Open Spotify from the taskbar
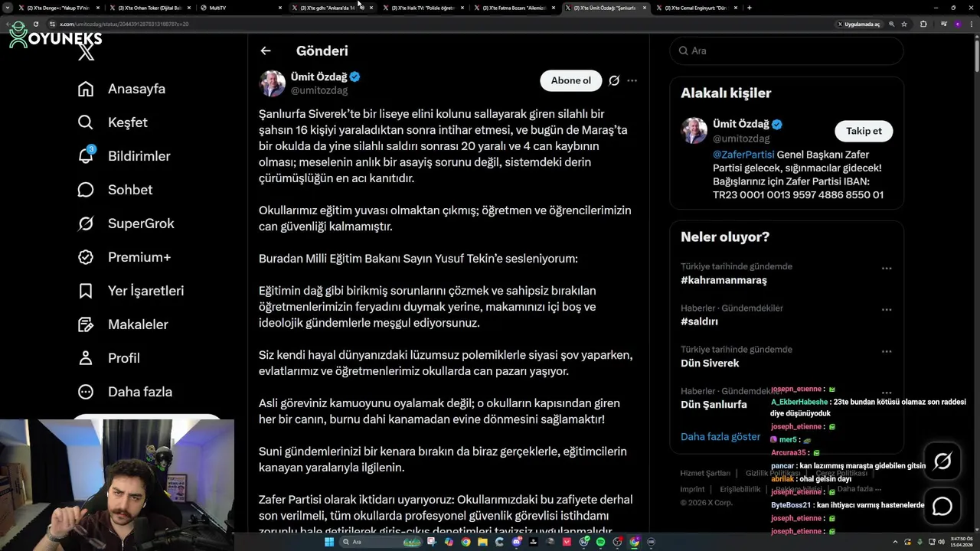 (x=600, y=542)
